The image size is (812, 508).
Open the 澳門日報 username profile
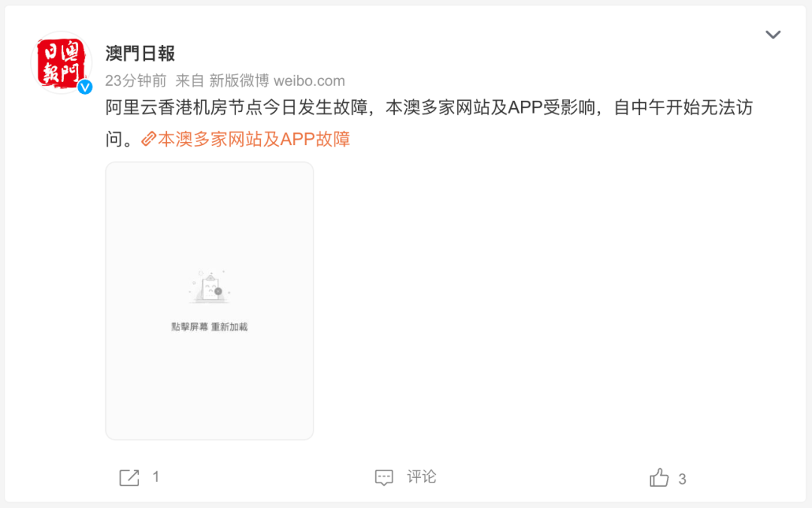(140, 54)
